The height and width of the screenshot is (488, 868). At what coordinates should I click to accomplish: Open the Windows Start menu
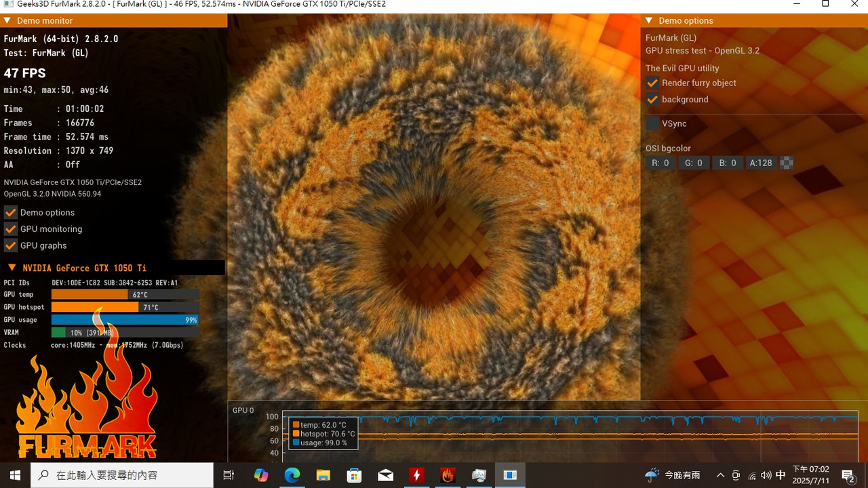coord(15,475)
